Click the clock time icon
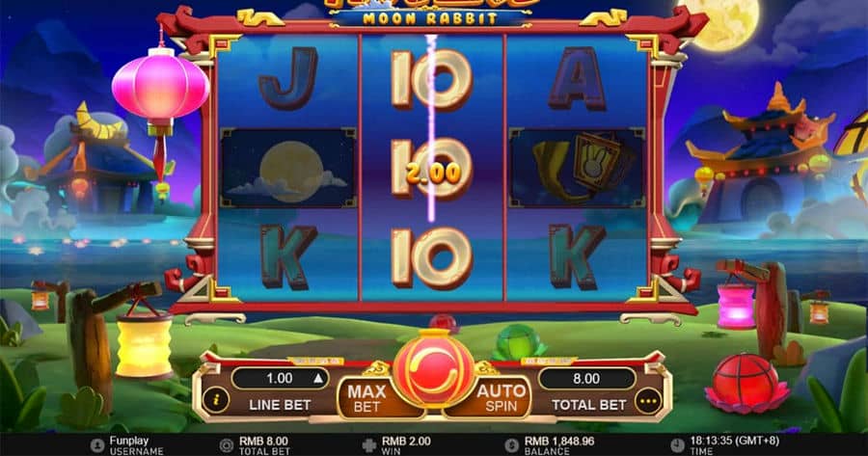868x456 pixels. click(x=677, y=445)
